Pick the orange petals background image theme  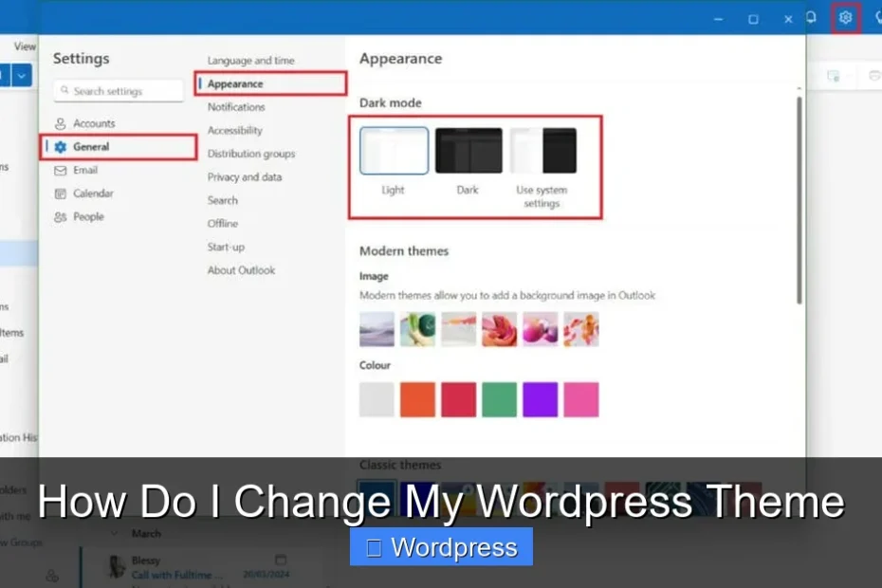(x=581, y=329)
